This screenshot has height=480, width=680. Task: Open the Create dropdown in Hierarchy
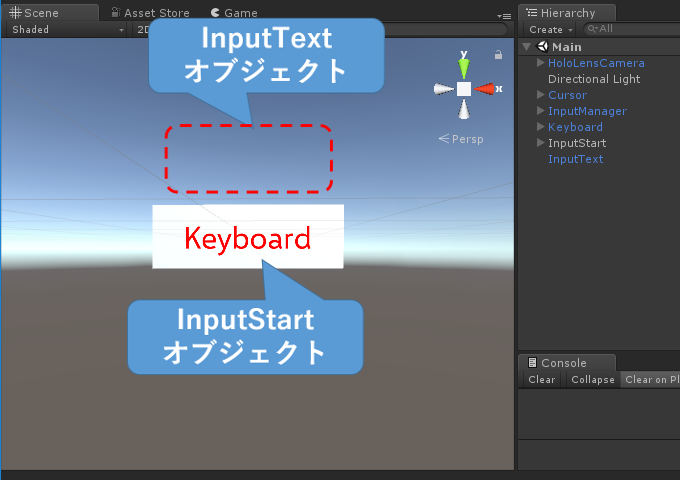(550, 29)
